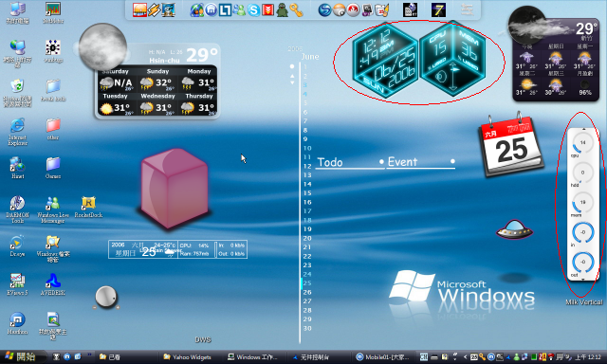This screenshot has height=364, width=607.
Task: Select the RocketDock desktop shortcut
Action: click(88, 207)
